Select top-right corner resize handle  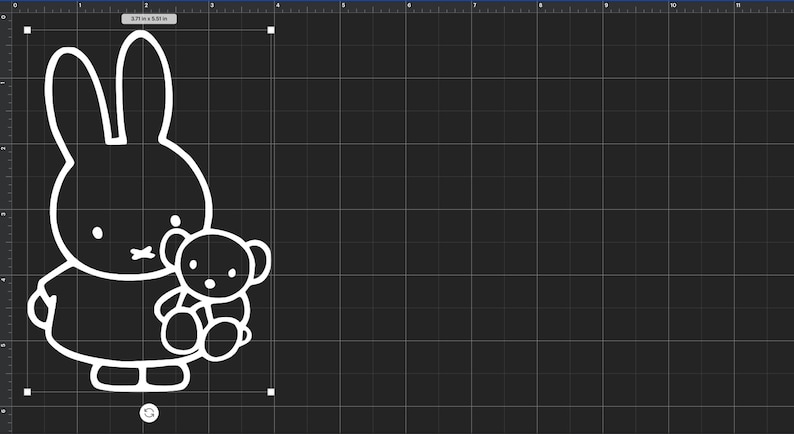(271, 30)
